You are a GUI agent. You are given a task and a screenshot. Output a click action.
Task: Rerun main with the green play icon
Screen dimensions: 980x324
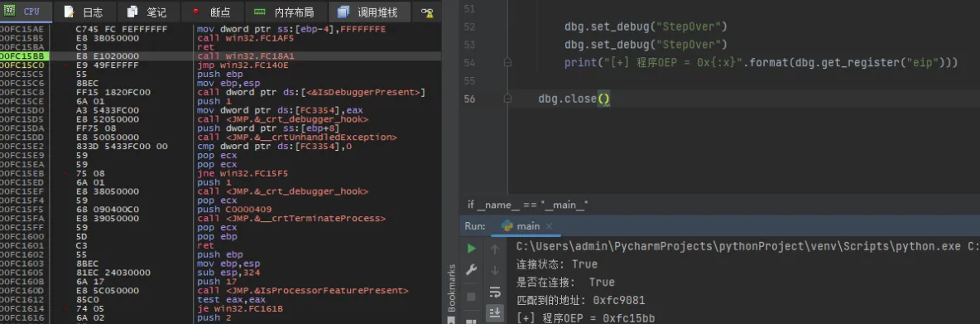coord(471,249)
